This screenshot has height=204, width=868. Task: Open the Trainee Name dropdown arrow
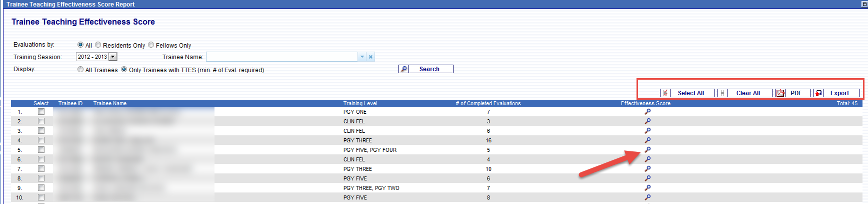pyautogui.click(x=362, y=57)
